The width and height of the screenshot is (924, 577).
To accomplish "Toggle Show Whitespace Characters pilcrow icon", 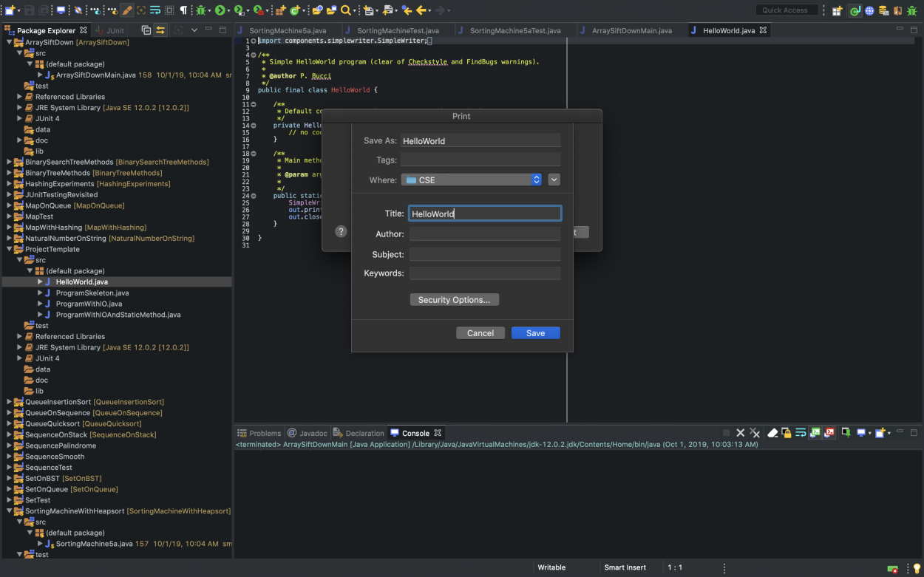I will [x=184, y=10].
